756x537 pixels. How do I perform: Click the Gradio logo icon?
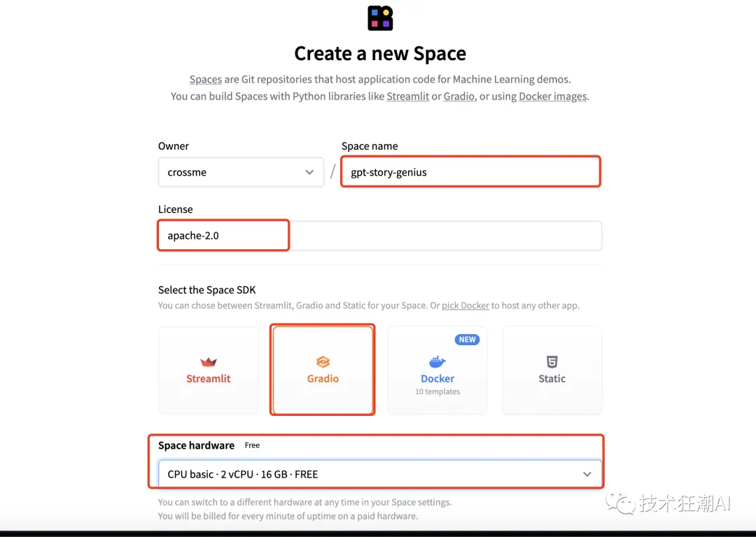[323, 362]
